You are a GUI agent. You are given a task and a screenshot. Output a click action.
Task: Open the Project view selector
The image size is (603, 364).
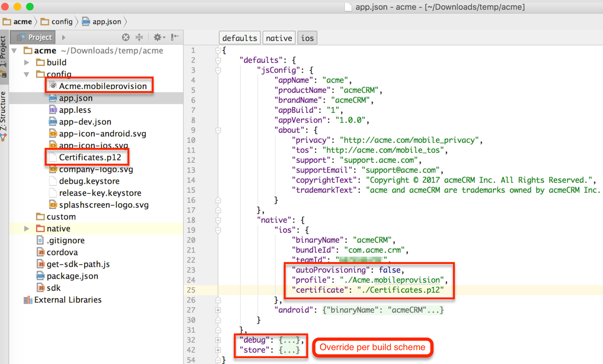[33, 37]
